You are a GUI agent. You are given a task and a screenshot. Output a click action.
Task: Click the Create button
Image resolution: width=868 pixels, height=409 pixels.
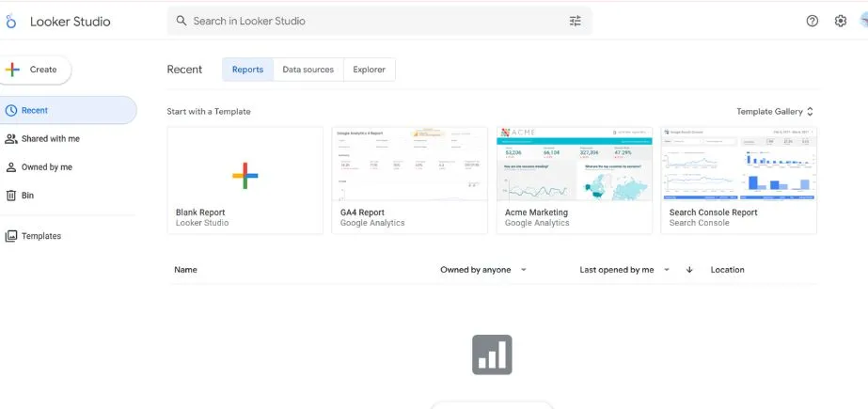point(34,70)
